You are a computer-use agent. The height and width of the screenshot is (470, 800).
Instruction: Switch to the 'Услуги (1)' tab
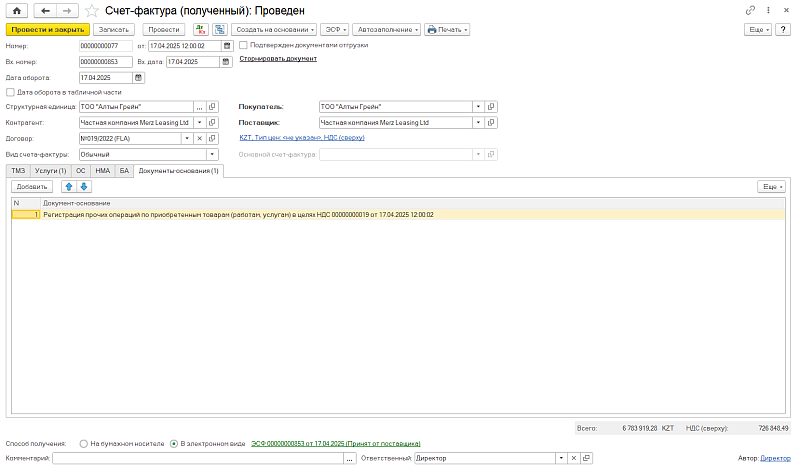(51, 171)
